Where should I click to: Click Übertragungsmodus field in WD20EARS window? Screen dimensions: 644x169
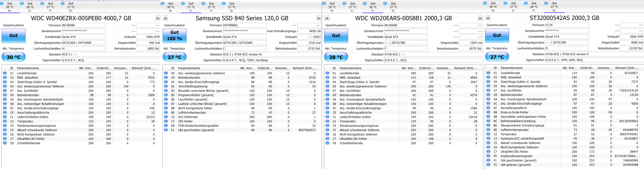pos(406,43)
